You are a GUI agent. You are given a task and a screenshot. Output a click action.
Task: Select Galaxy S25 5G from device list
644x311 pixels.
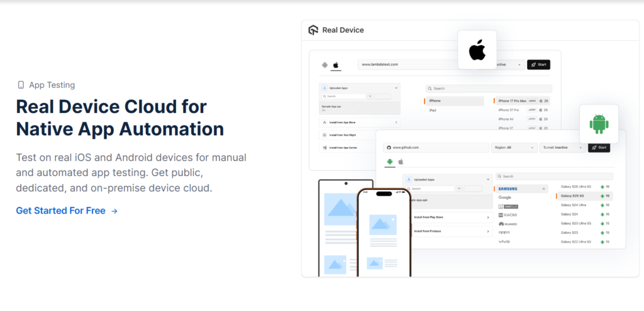pyautogui.click(x=577, y=196)
